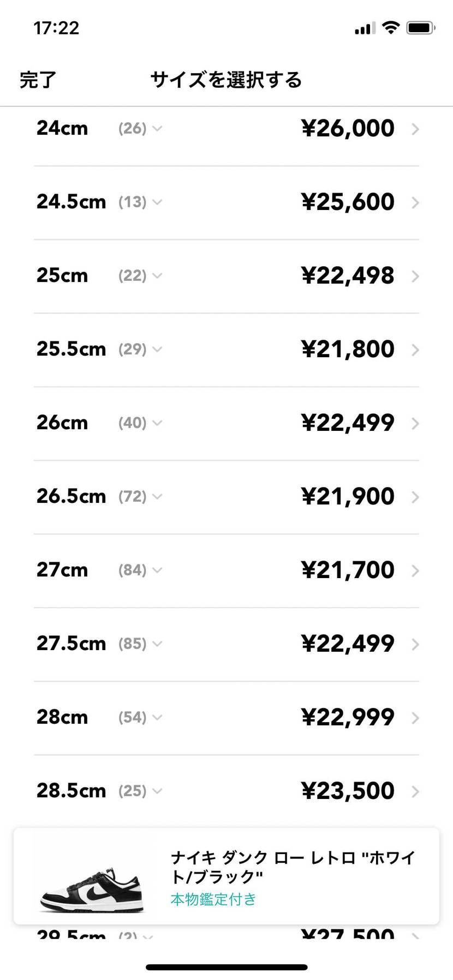Viewport: 453px width, 980px height.
Task: Tap the right chevron beside ¥21,900
Action: 415,497
